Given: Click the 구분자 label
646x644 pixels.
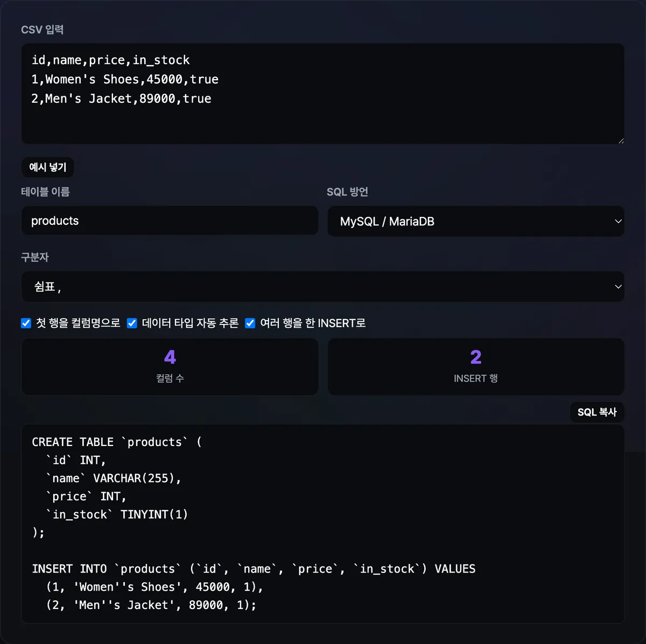Looking at the screenshot, I should pyautogui.click(x=35, y=258).
